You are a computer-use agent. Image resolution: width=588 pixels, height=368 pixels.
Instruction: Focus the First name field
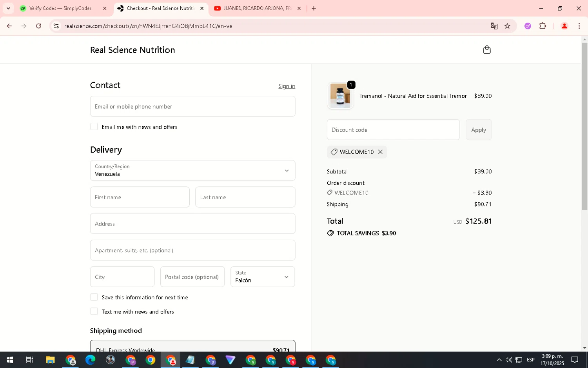click(x=140, y=197)
